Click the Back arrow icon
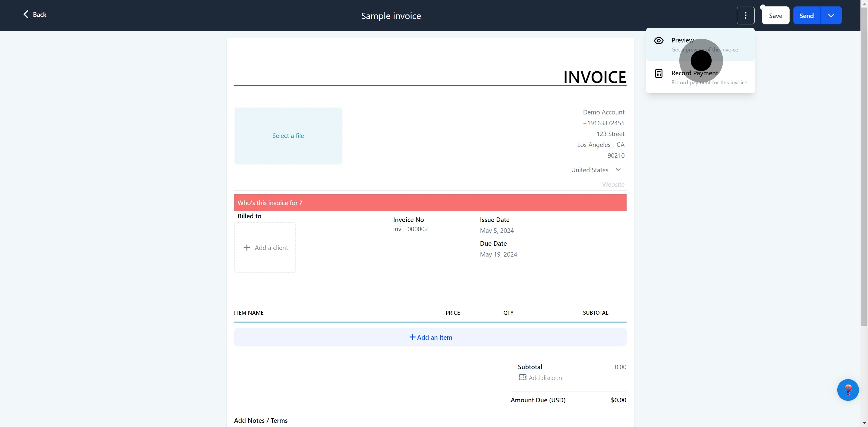 tap(26, 14)
